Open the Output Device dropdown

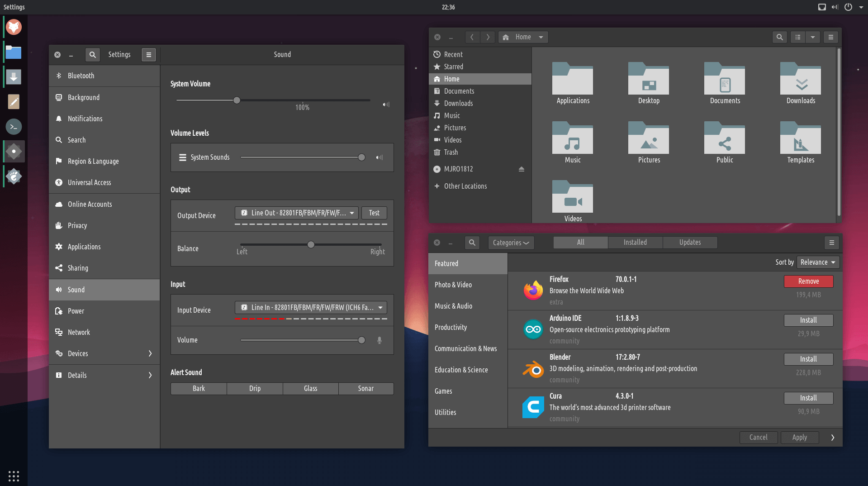click(296, 213)
